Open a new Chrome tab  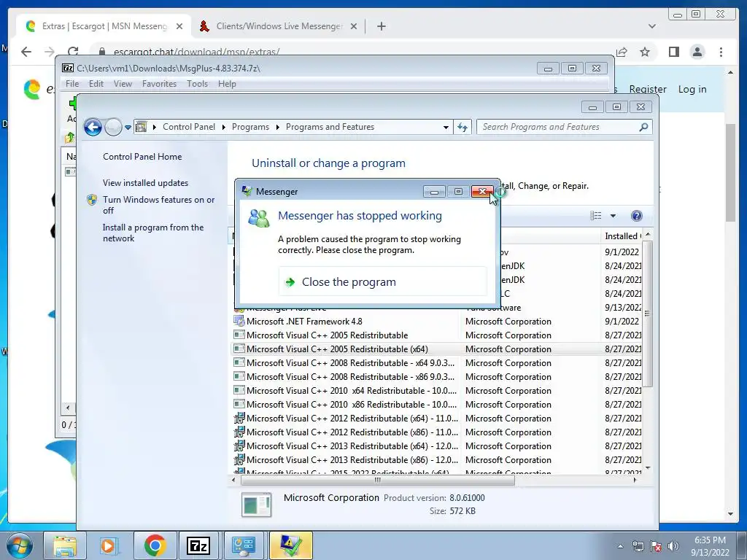coord(381,26)
